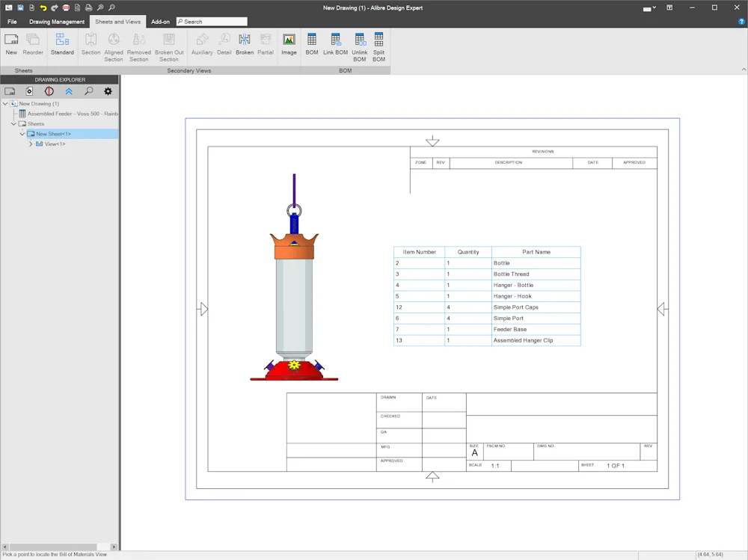
Task: Switch to the Drawing Management tab
Action: pyautogui.click(x=57, y=22)
